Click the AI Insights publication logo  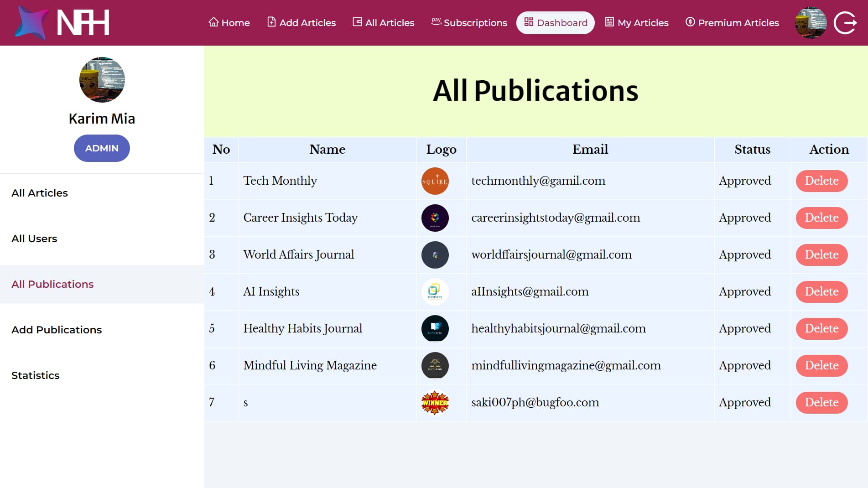coord(435,292)
